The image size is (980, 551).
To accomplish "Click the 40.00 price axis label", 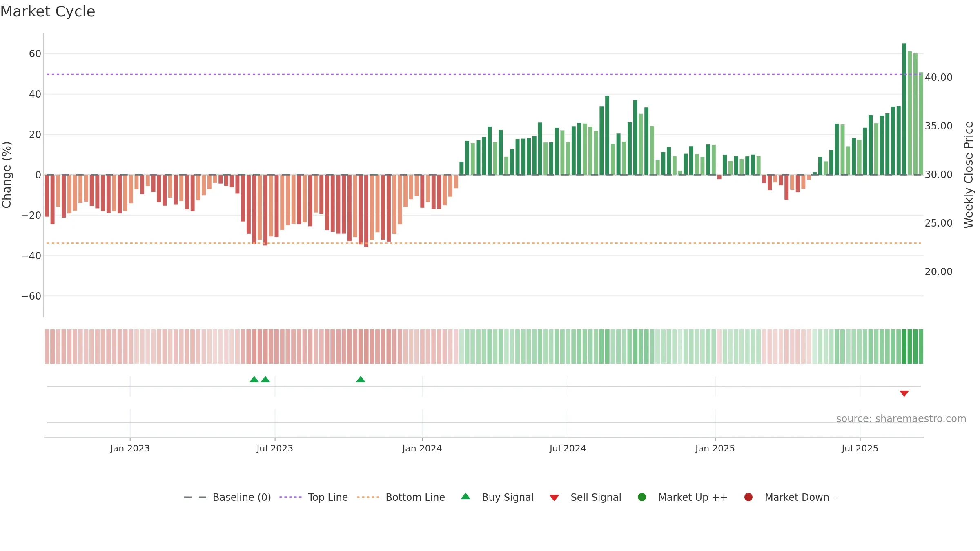I will coord(938,77).
